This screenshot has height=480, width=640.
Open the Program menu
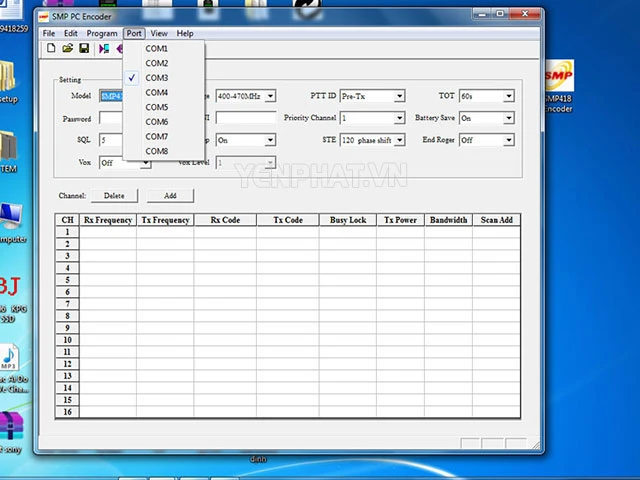point(102,33)
